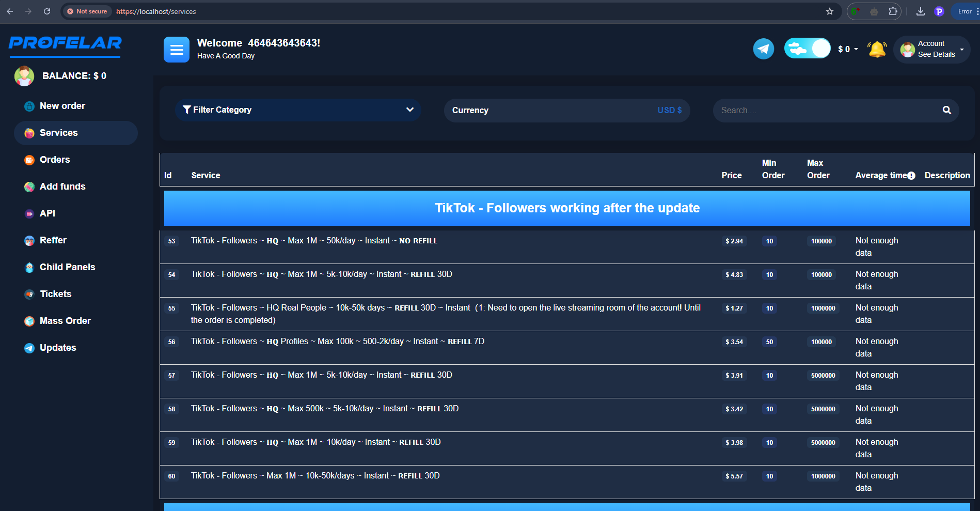Open Add funds page
This screenshot has width=980, height=511.
pos(62,187)
